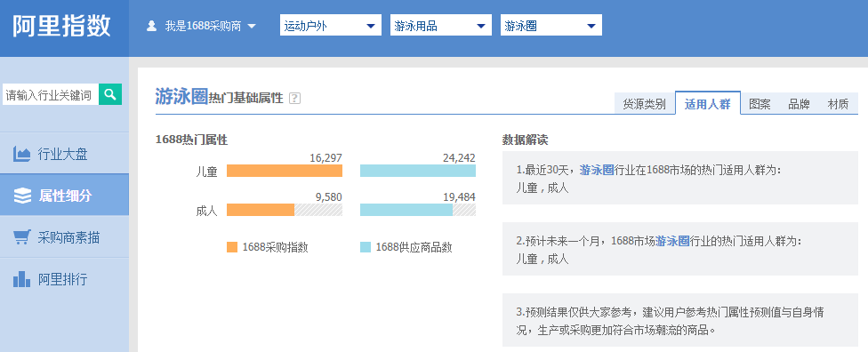Click the value 16,297
Viewport: 868px width, 352px height.
325,158
